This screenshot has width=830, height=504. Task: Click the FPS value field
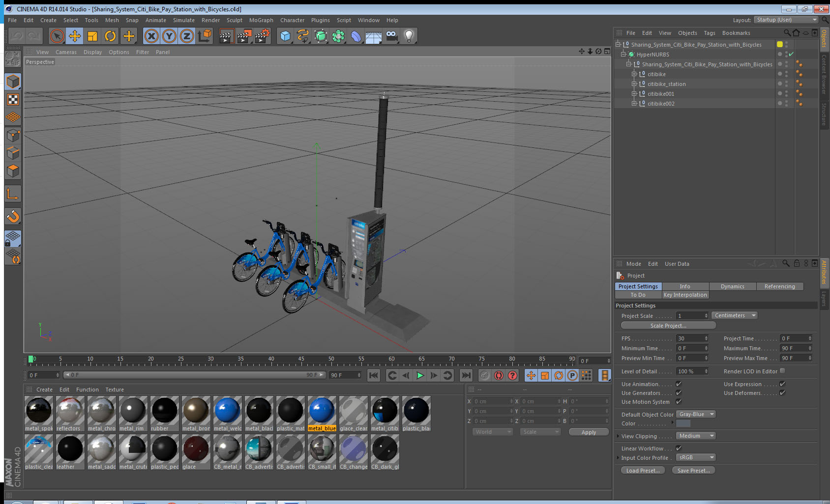[692, 338]
